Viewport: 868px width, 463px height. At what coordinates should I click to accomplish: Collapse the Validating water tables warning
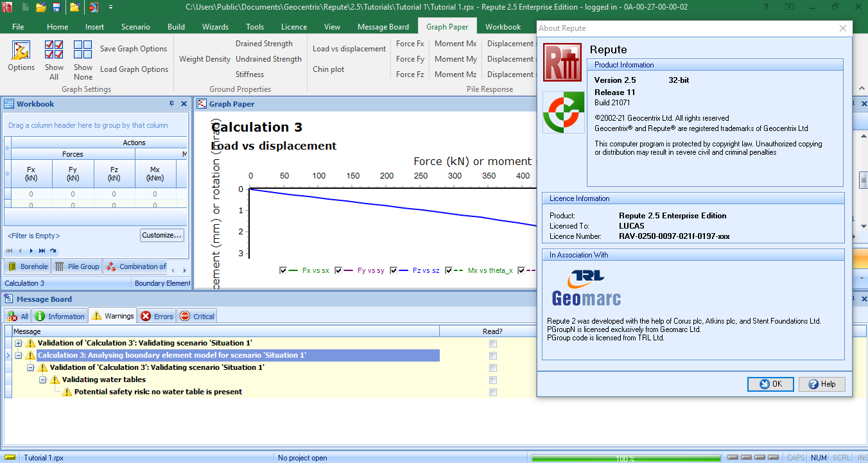click(42, 380)
